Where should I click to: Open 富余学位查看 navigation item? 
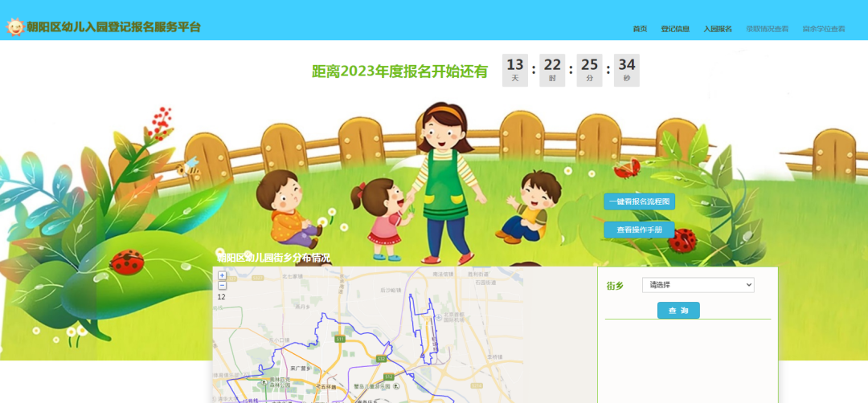[824, 29]
